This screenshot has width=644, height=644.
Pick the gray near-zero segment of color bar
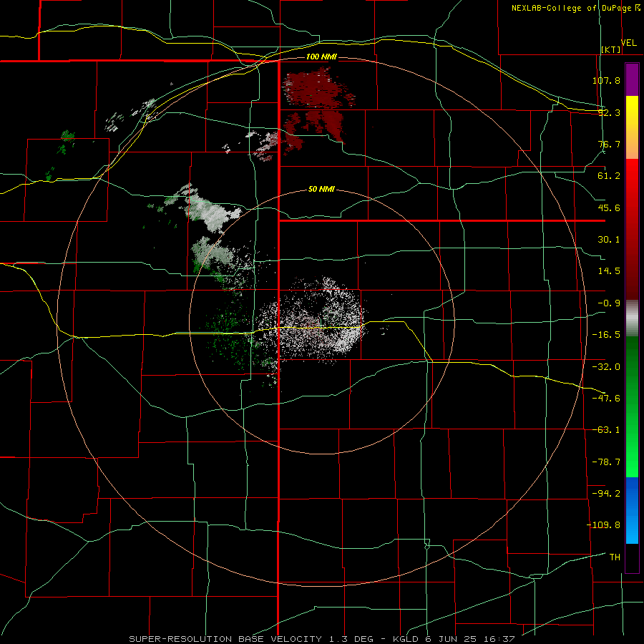[x=632, y=318]
